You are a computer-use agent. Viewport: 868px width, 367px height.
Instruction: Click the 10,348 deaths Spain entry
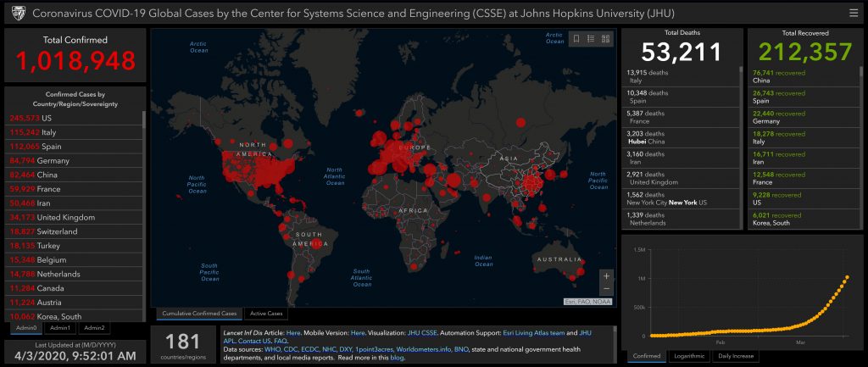(x=681, y=97)
